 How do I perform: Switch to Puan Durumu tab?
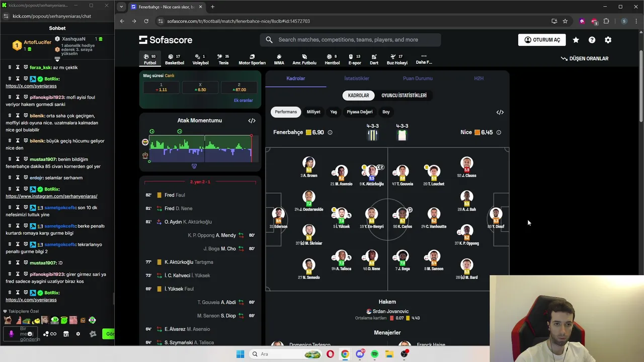pyautogui.click(x=418, y=78)
